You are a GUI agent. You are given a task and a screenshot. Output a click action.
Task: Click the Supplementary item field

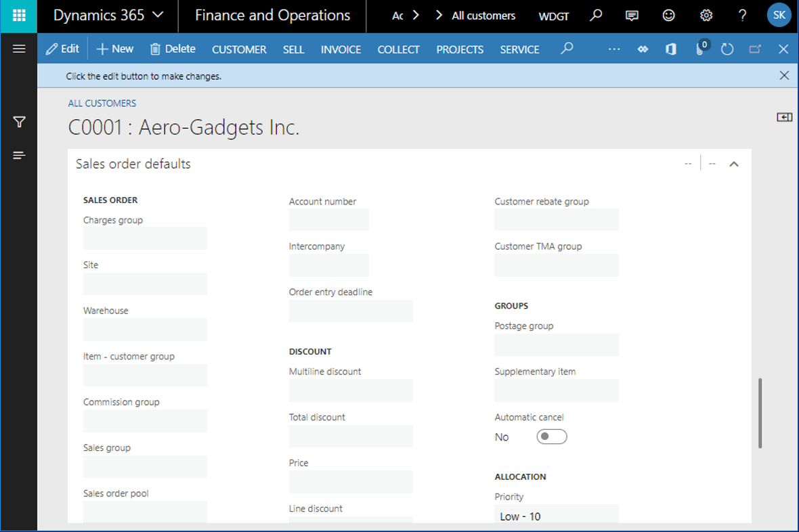tap(557, 391)
